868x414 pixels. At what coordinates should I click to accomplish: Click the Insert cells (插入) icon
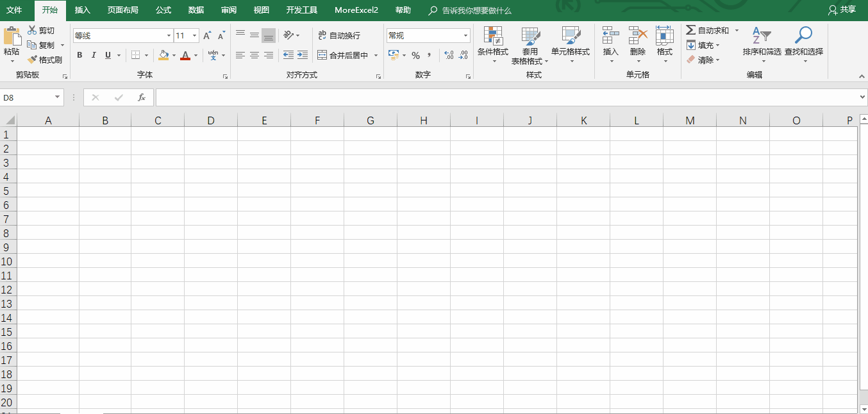tap(611, 35)
